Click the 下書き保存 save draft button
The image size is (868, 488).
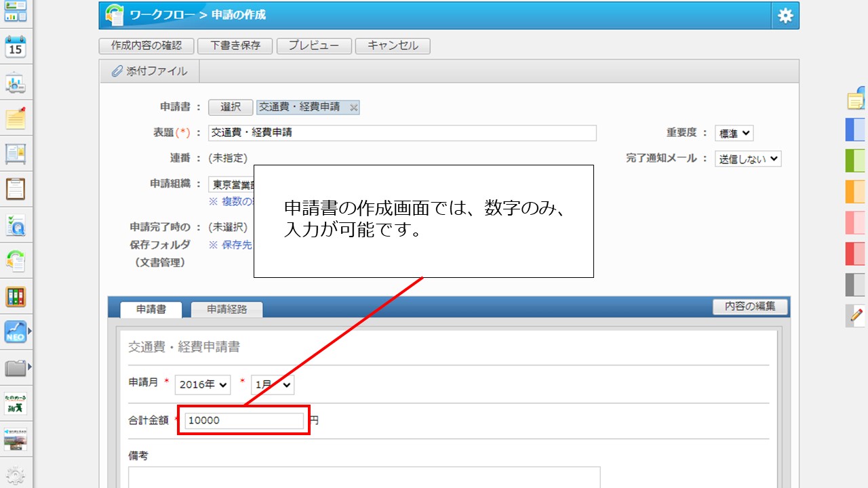tap(235, 47)
